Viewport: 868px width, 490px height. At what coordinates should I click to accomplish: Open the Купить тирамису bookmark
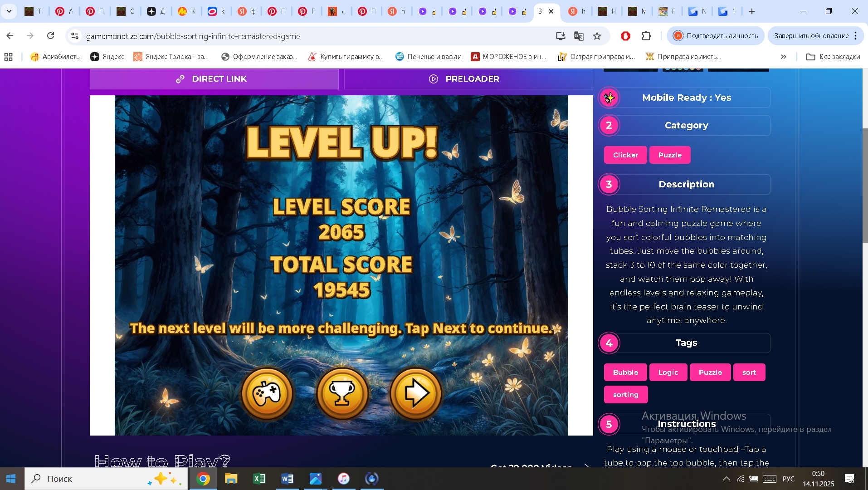pyautogui.click(x=346, y=57)
